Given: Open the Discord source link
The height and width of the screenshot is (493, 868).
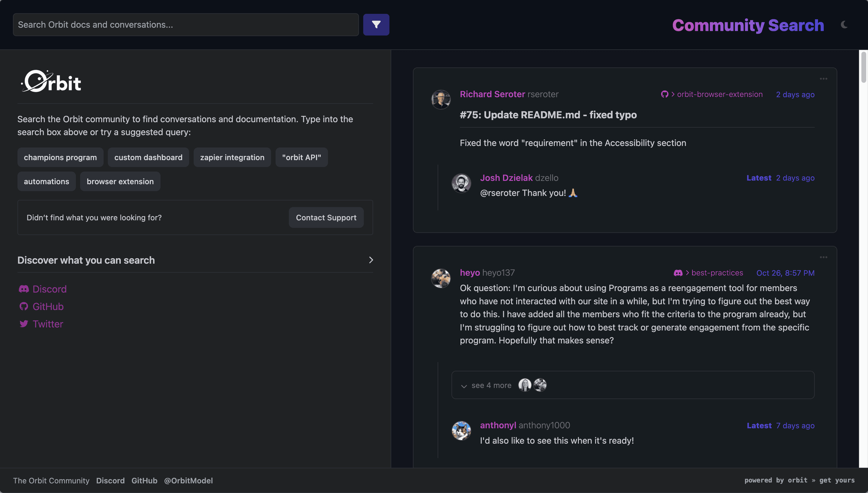Looking at the screenshot, I should (x=49, y=289).
